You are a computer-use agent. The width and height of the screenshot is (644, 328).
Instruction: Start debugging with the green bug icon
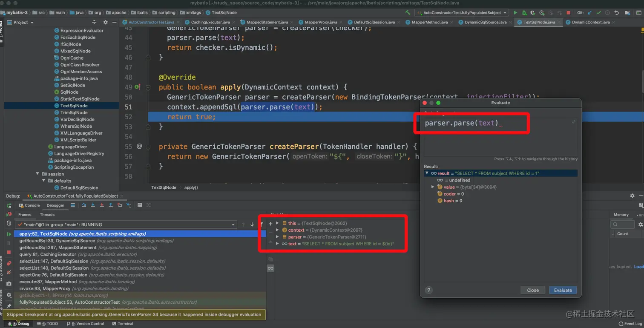(x=524, y=13)
